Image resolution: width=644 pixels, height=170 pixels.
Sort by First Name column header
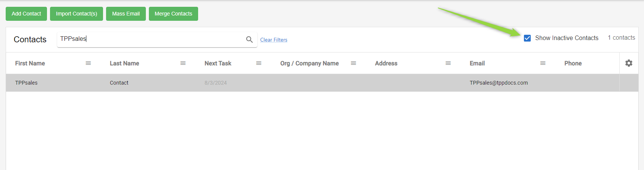tap(30, 63)
